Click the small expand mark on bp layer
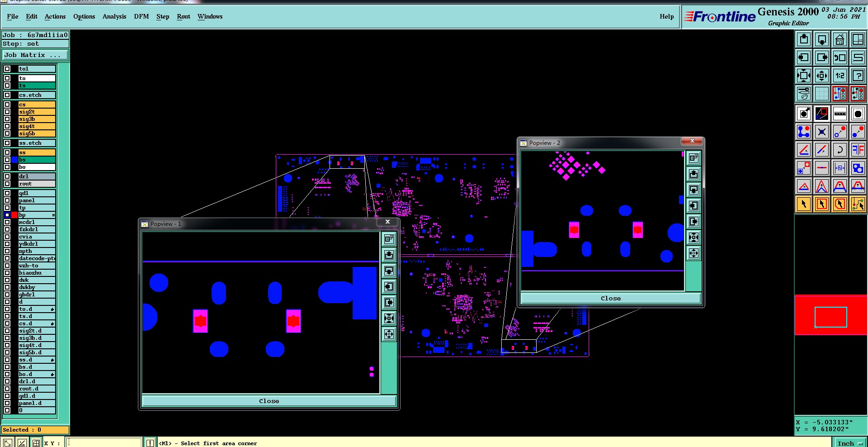Viewport: 868px width, 447px height. (53, 215)
